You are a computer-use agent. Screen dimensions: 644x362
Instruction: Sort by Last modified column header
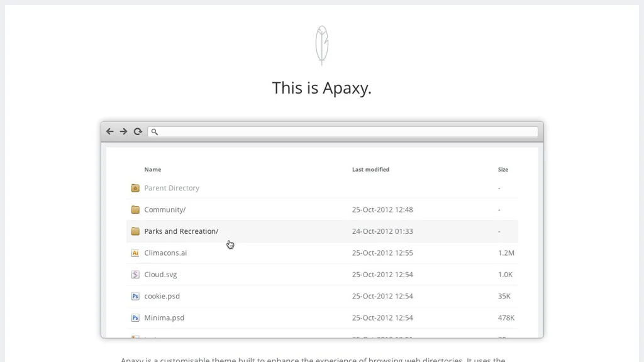[x=370, y=170]
